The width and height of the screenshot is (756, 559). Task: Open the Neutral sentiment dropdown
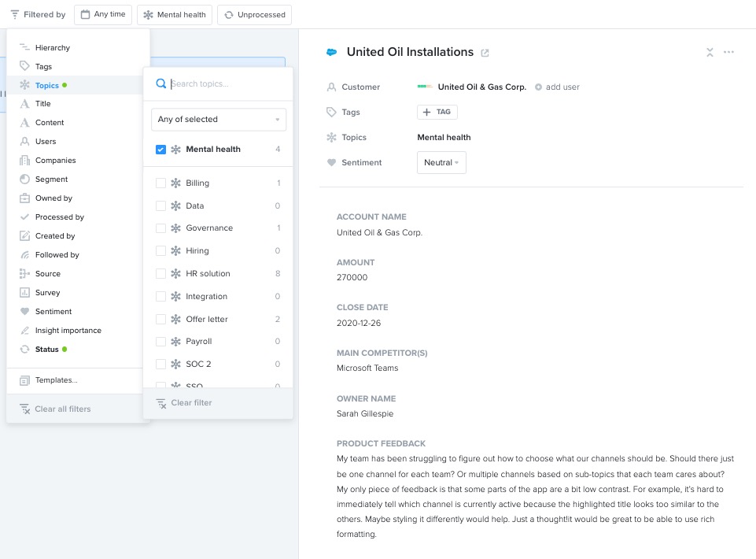point(441,163)
